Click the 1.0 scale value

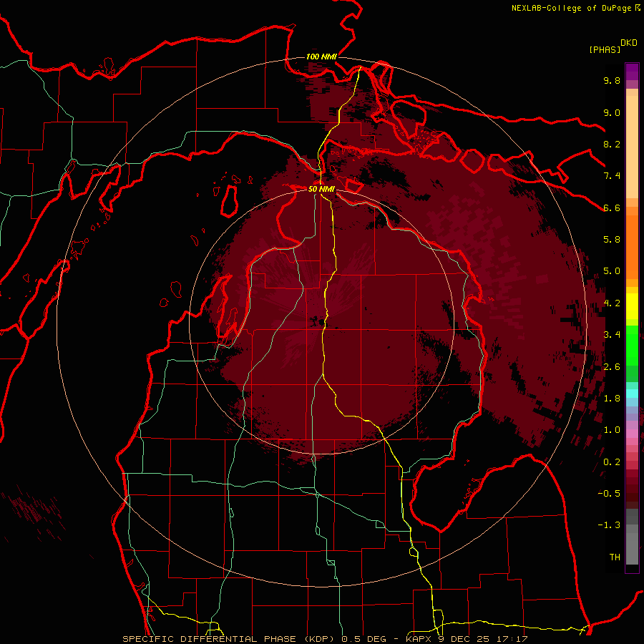coord(612,430)
